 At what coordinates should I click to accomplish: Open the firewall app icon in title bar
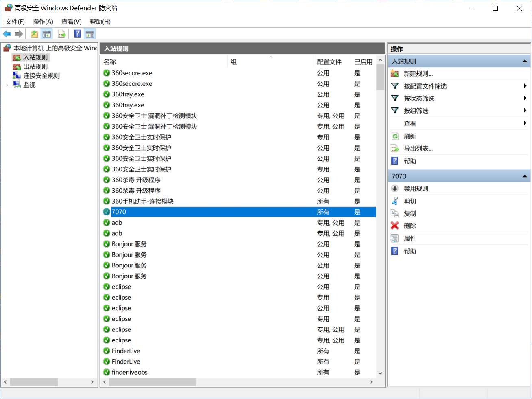8,8
